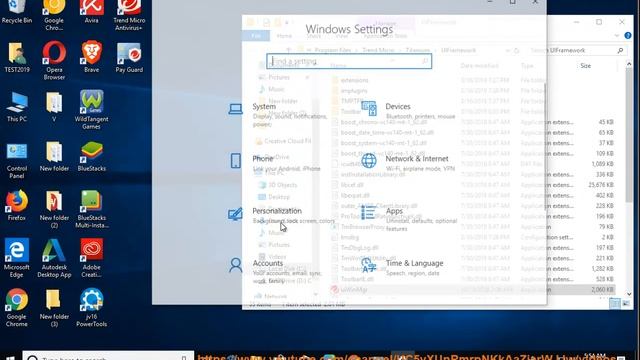Click the File Explorer search box
Screen dimensions: 640x360
[576, 50]
